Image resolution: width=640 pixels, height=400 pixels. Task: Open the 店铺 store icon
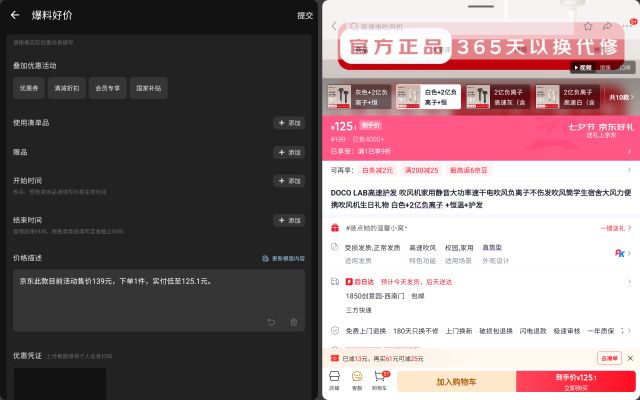tap(334, 380)
